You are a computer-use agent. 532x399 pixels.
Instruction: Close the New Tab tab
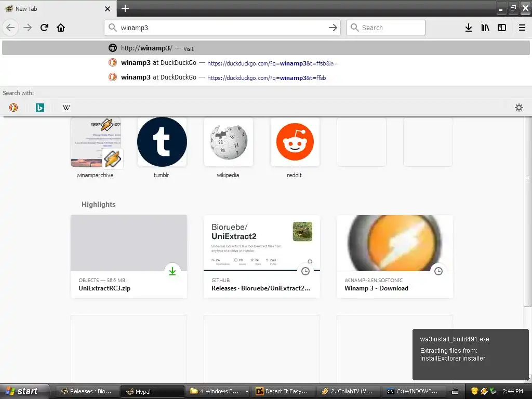click(108, 9)
